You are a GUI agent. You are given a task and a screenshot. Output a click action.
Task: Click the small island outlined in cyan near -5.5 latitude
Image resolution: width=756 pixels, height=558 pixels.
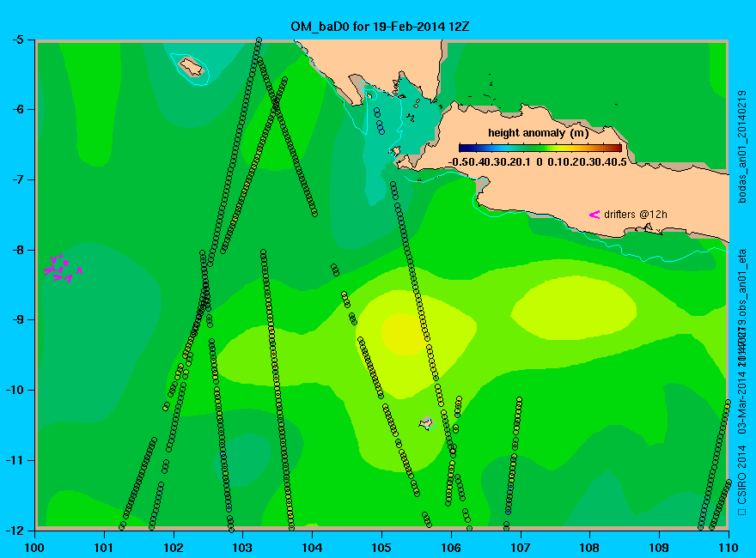click(192, 67)
